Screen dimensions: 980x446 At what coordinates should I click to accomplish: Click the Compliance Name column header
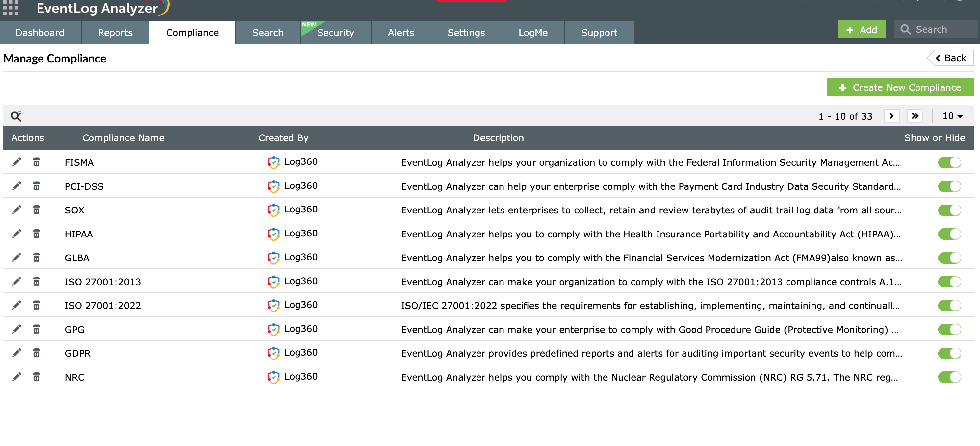coord(123,137)
